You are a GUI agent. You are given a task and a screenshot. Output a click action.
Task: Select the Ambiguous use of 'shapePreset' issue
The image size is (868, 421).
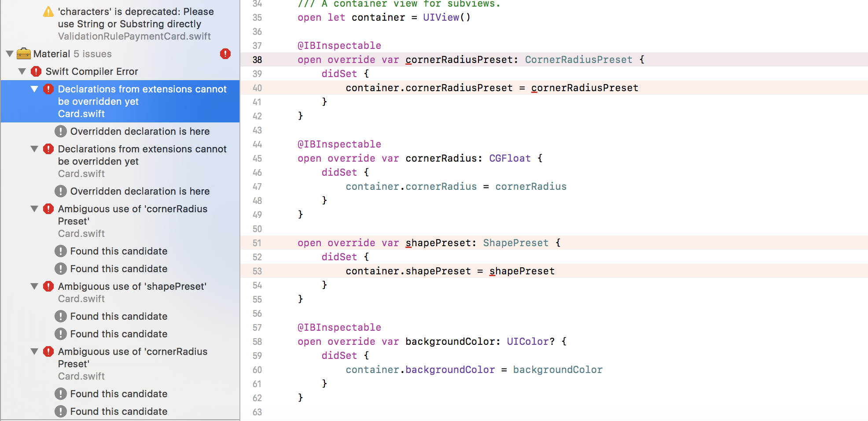tap(120, 292)
